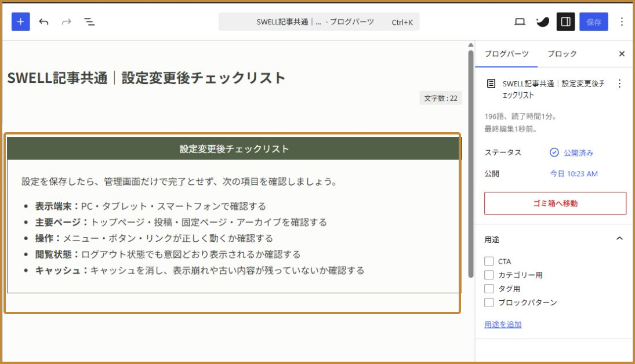Click the editor vertical scrollbar
The width and height of the screenshot is (635, 364).
click(470, 164)
